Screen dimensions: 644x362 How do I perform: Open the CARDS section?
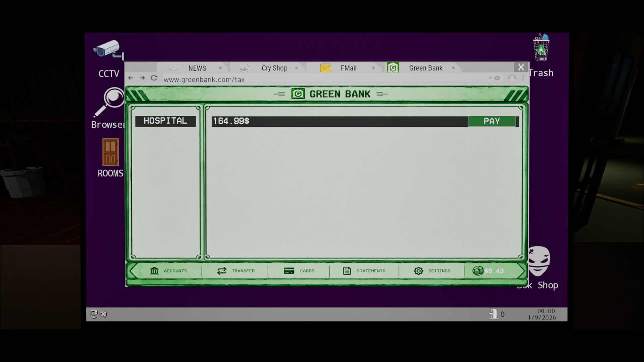coord(299,270)
